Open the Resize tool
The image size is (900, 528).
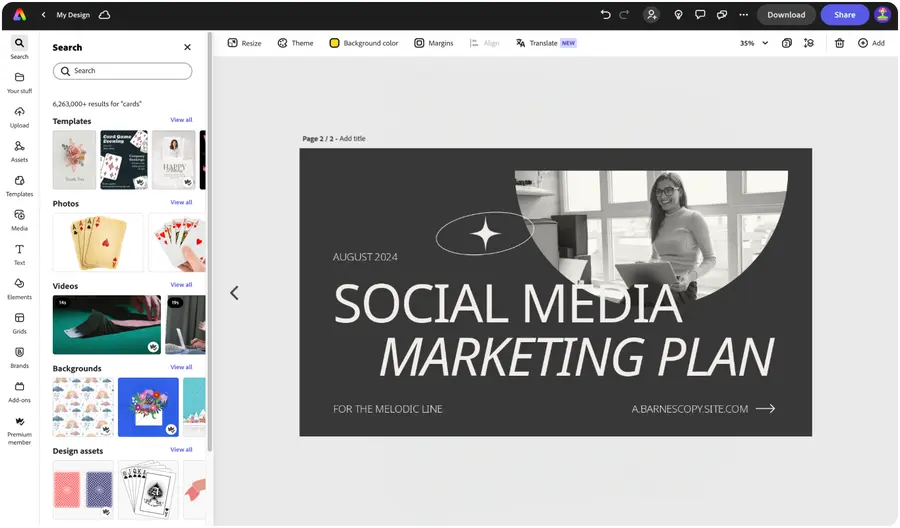pyautogui.click(x=244, y=43)
